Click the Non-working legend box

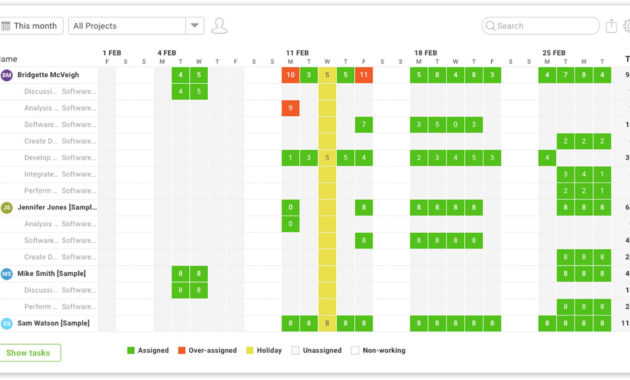[x=355, y=350]
